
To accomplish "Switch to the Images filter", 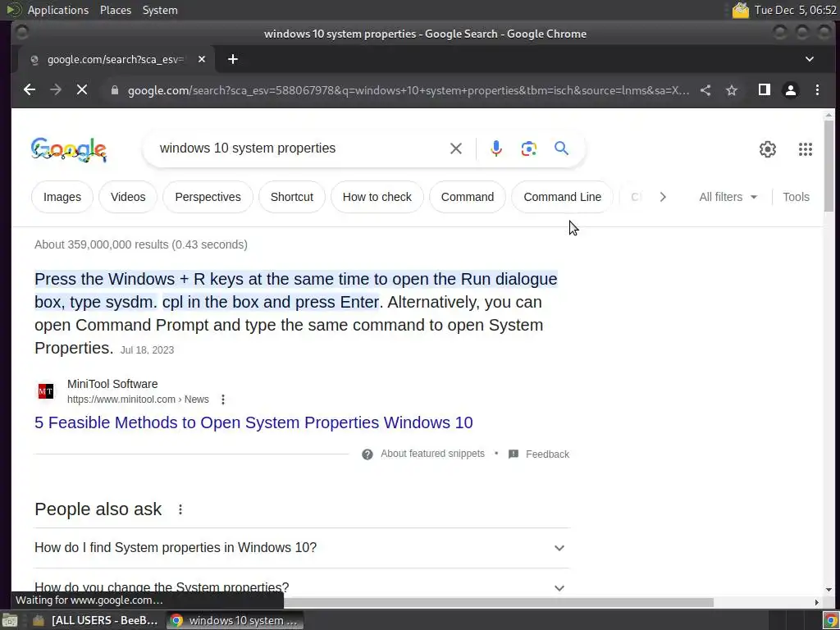I will (x=62, y=197).
